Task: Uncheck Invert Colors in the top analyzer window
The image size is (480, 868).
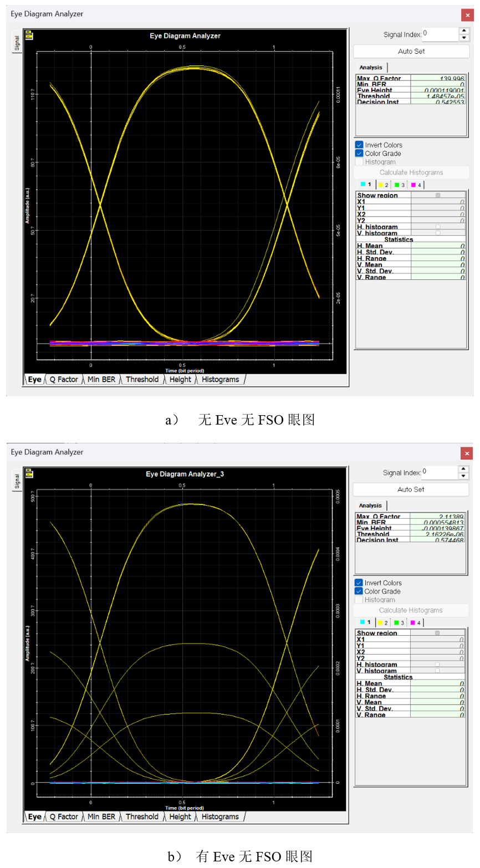Action: [x=359, y=145]
